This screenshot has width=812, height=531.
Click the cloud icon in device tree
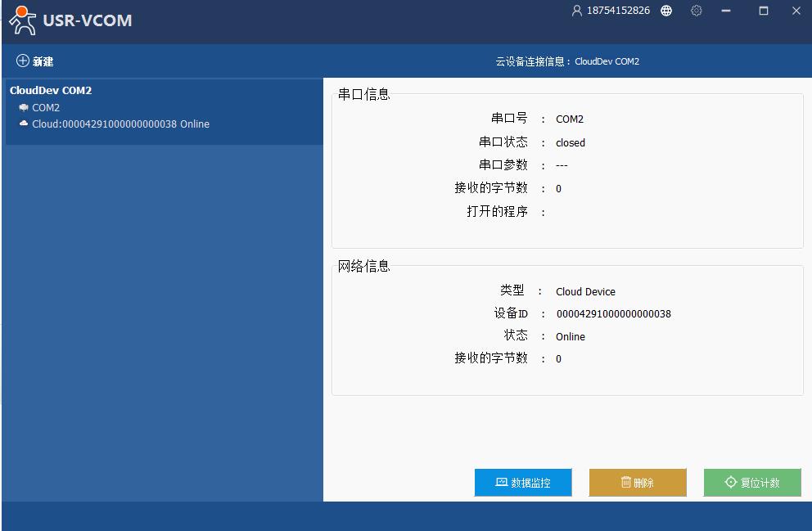[x=24, y=124]
